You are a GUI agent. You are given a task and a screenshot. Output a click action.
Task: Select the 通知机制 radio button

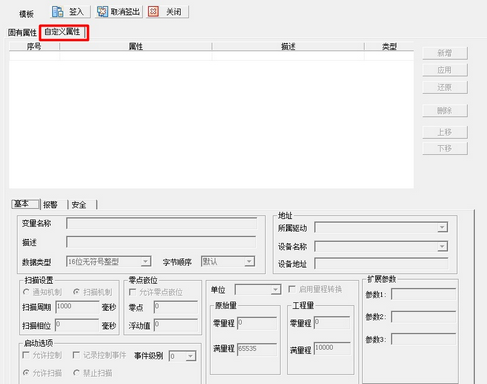coord(26,292)
